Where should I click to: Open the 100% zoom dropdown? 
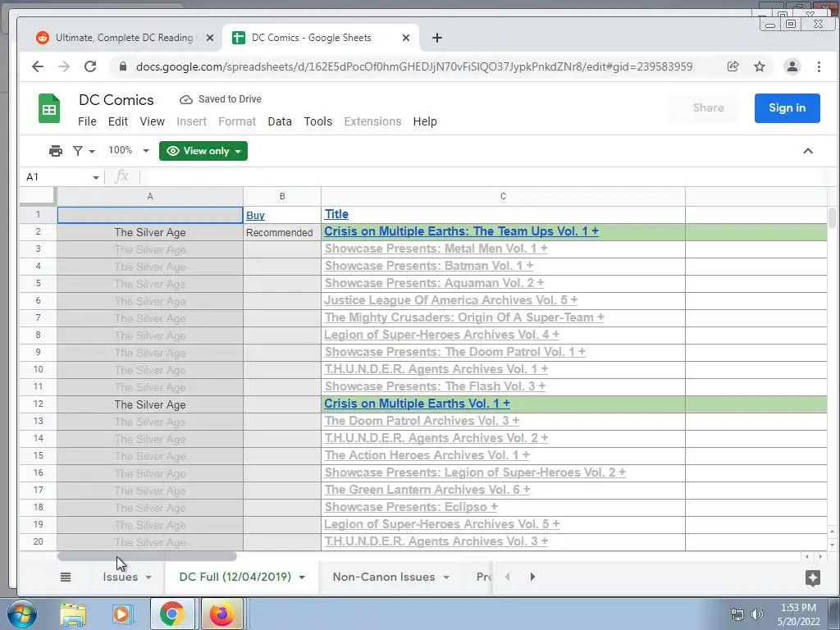click(x=128, y=151)
